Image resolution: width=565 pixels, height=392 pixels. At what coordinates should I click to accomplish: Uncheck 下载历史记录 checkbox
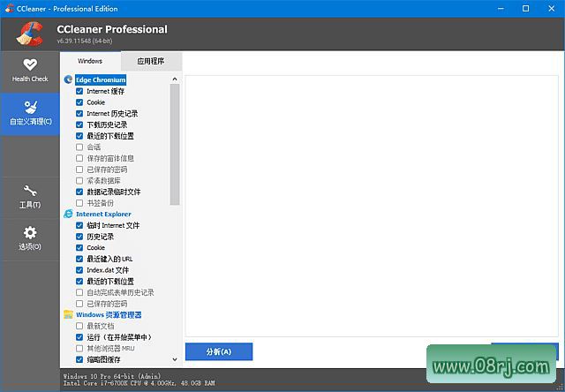79,124
